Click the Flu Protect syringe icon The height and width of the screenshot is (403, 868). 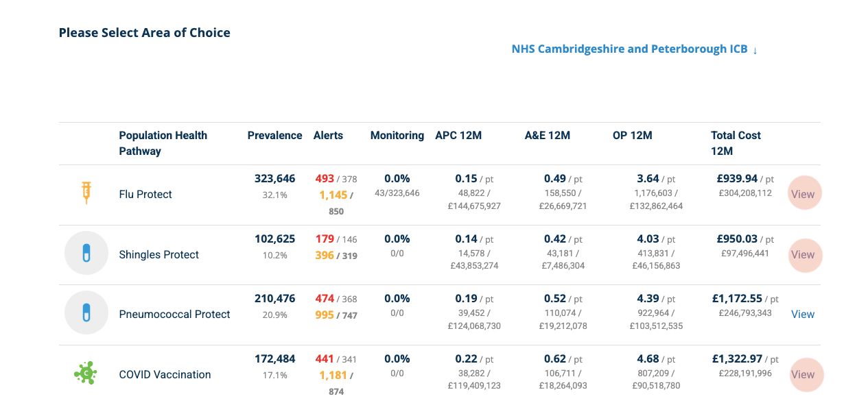click(86, 193)
